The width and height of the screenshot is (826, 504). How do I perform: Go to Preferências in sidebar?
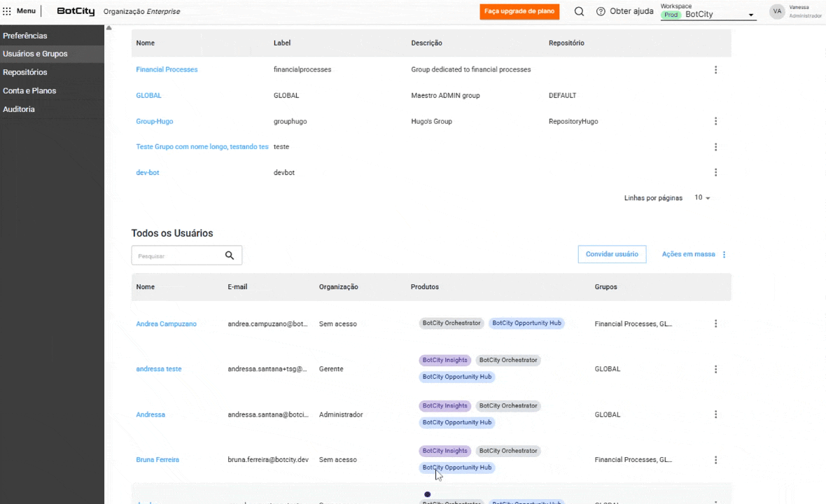pos(25,36)
